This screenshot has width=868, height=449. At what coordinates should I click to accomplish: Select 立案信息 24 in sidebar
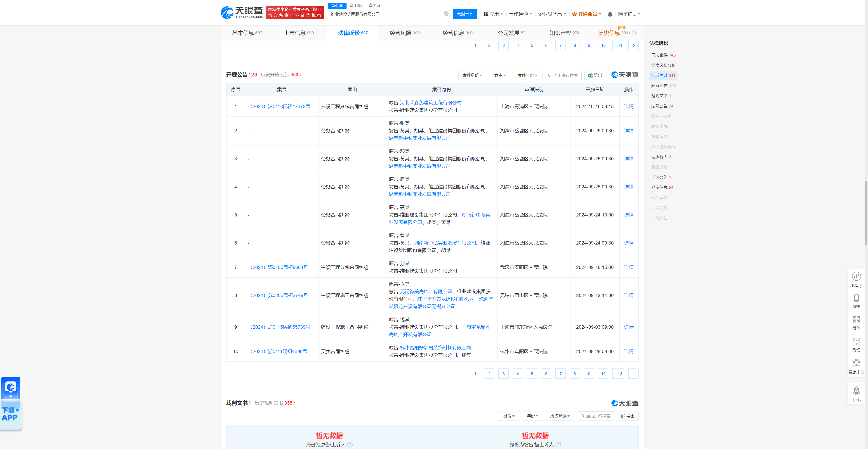tap(662, 188)
